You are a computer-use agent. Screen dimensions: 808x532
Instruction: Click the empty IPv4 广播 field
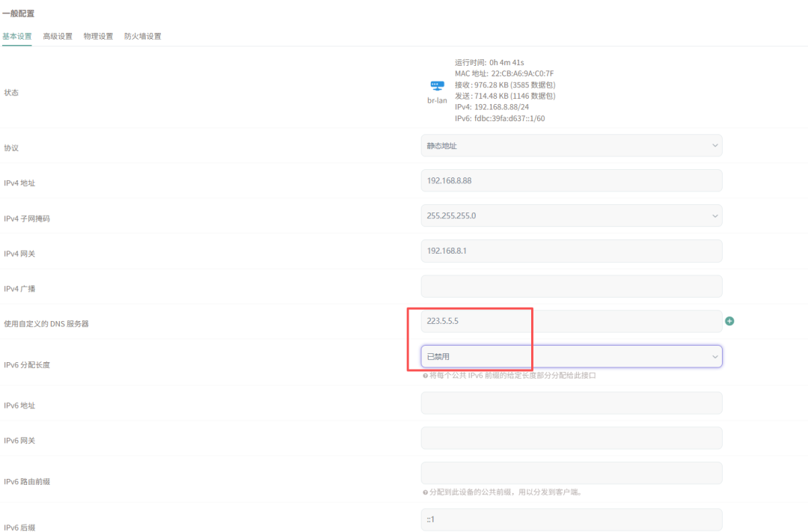click(x=571, y=286)
